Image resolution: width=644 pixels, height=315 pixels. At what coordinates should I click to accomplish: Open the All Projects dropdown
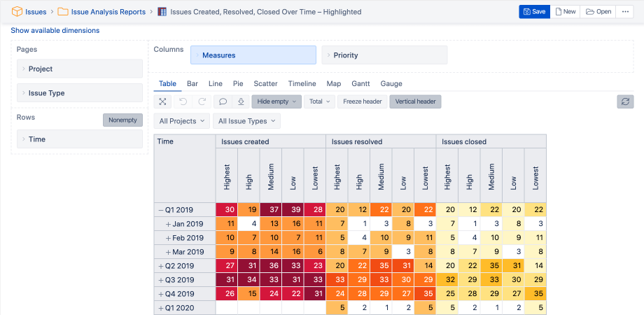pos(181,121)
